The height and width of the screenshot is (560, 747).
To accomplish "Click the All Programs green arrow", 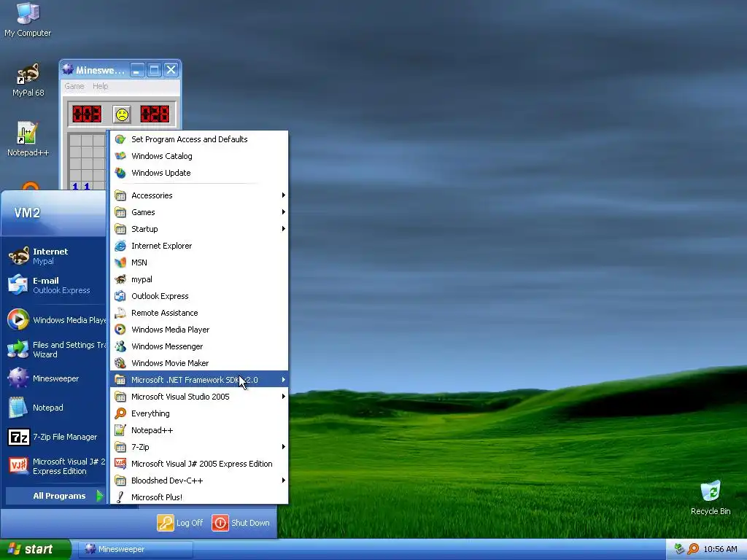I will [99, 496].
